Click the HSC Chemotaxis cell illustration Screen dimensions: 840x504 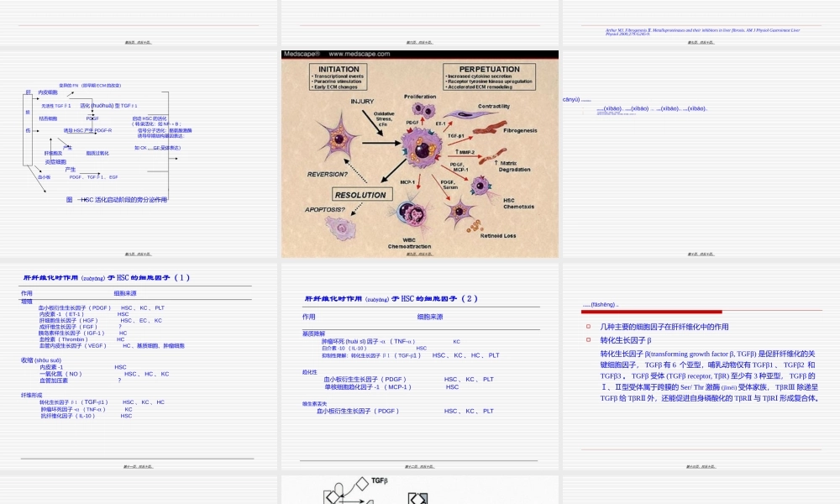(x=483, y=189)
